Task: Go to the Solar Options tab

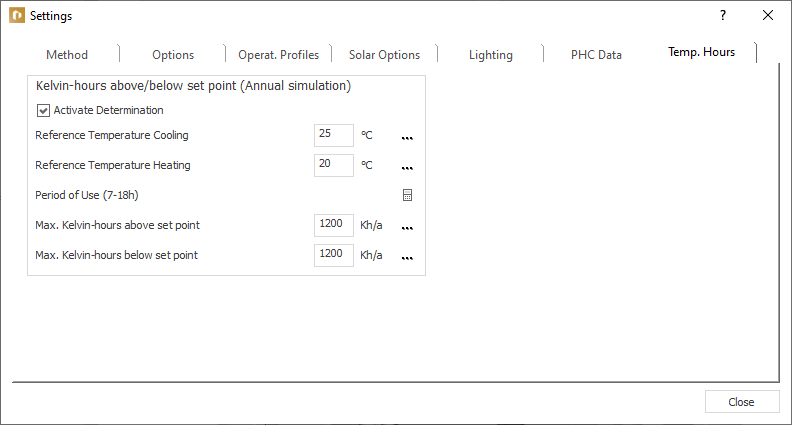Action: [x=384, y=55]
